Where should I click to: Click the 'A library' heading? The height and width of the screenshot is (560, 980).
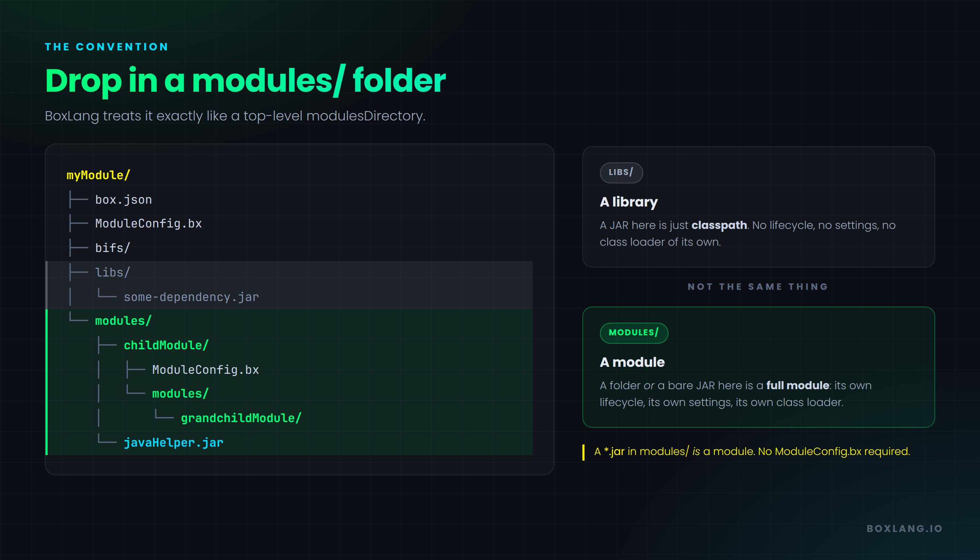[x=629, y=202]
